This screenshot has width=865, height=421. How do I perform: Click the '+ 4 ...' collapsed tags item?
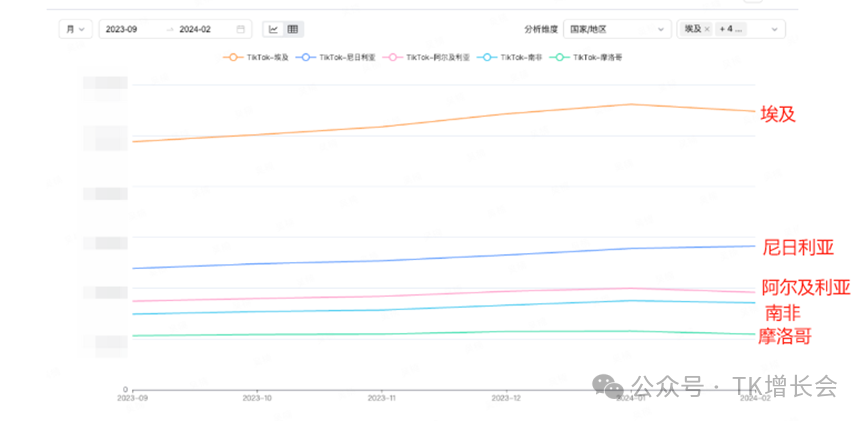click(x=731, y=30)
